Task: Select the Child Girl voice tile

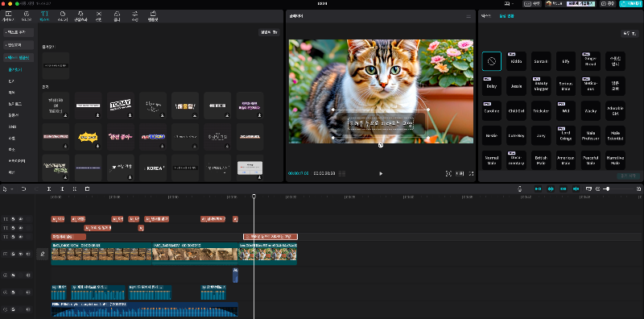Action: click(x=516, y=110)
